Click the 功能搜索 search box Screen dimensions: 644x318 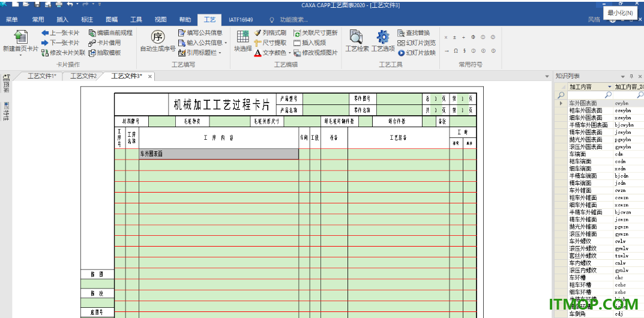click(x=293, y=20)
